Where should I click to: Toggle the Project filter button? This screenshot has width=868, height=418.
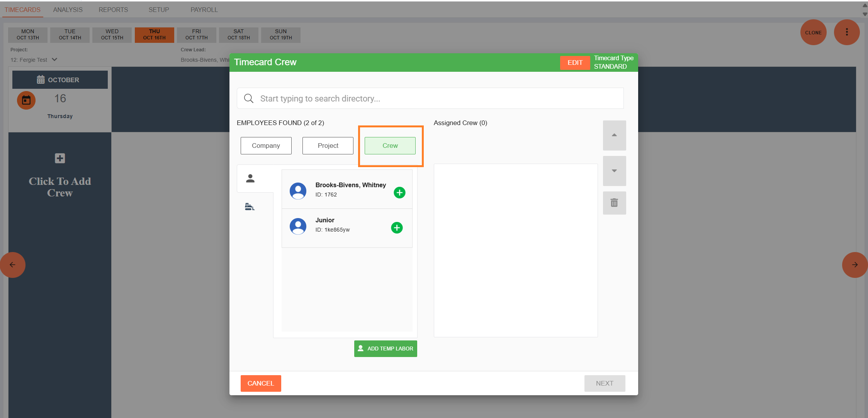point(328,146)
